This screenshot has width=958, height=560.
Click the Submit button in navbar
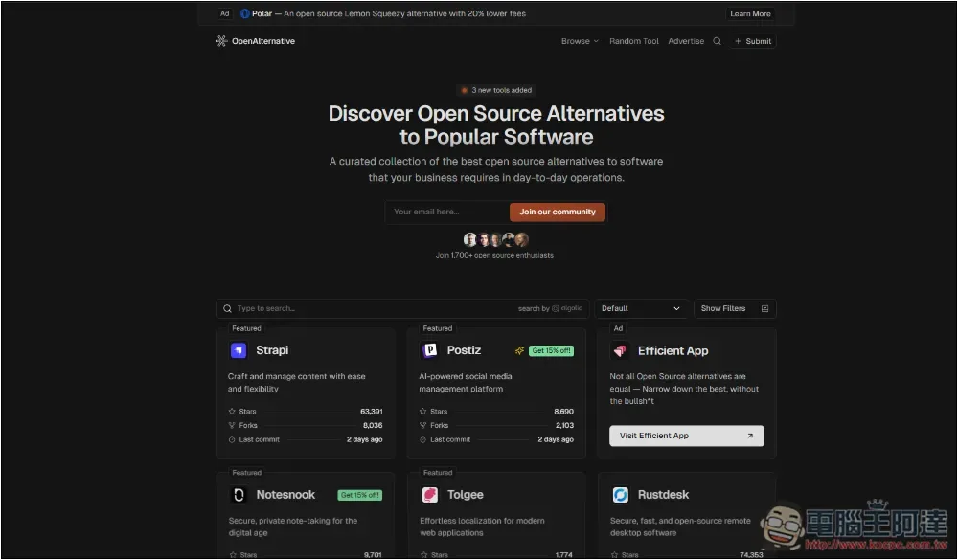pyautogui.click(x=752, y=41)
